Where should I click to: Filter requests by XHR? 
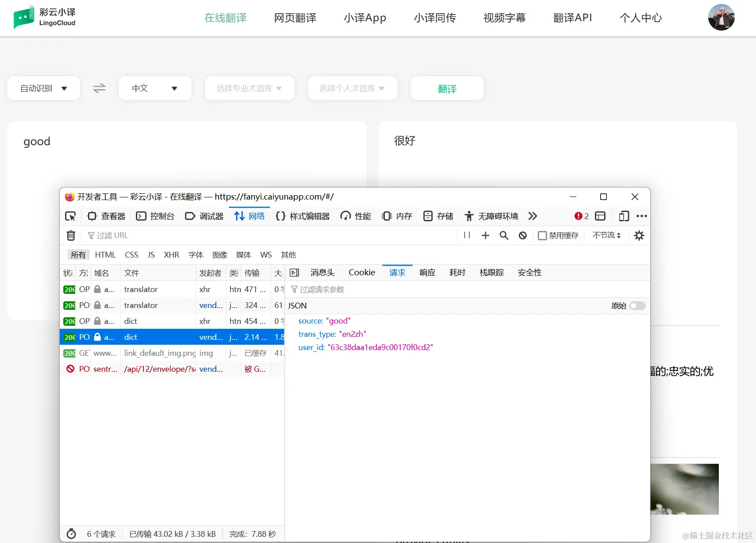click(171, 255)
